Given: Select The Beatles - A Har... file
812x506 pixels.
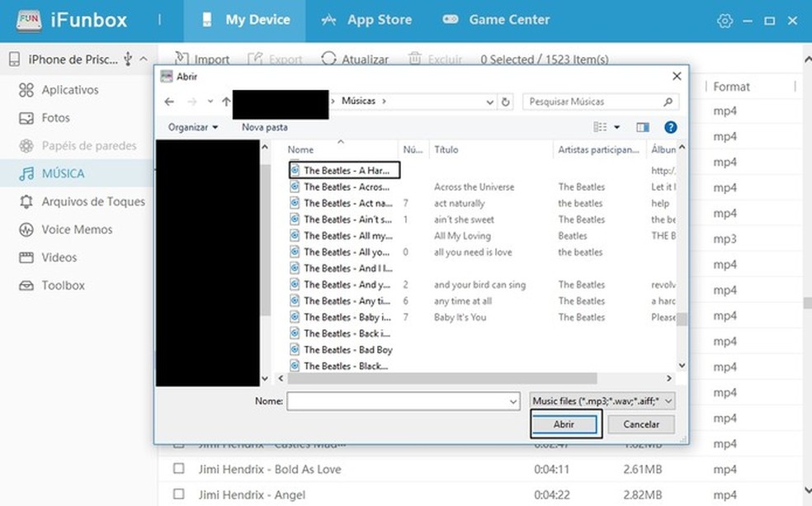Looking at the screenshot, I should click(x=344, y=170).
